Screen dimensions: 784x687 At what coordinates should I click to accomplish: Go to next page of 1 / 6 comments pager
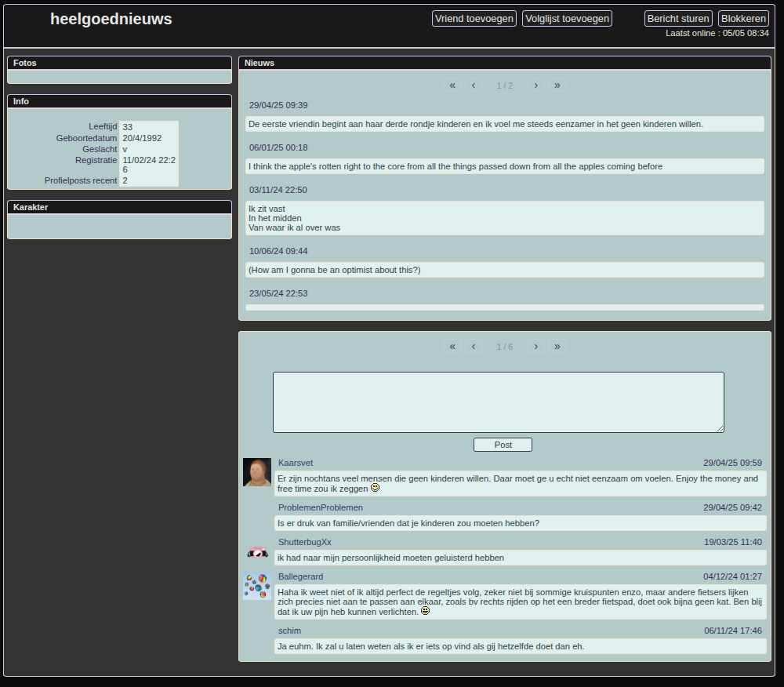pyautogui.click(x=536, y=346)
